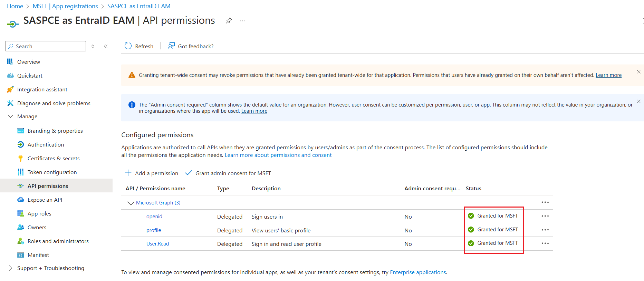Click Add a permission button

click(x=152, y=173)
